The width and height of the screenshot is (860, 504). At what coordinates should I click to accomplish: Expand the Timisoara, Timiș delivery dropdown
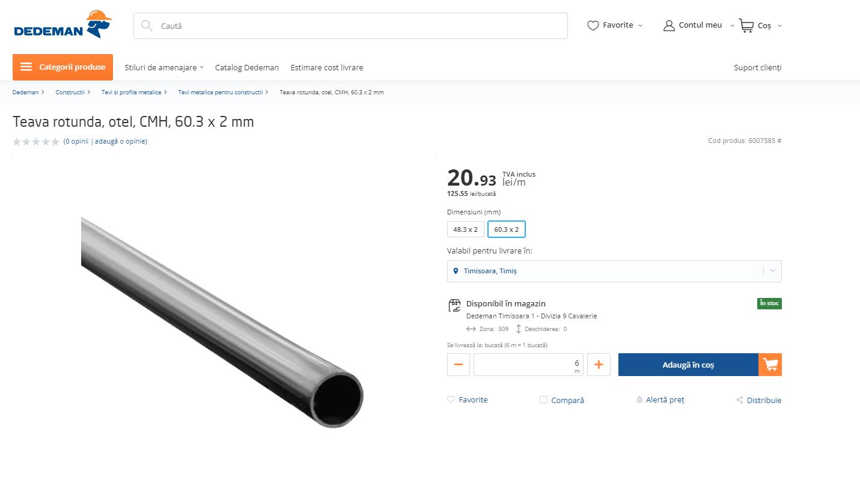pyautogui.click(x=614, y=271)
